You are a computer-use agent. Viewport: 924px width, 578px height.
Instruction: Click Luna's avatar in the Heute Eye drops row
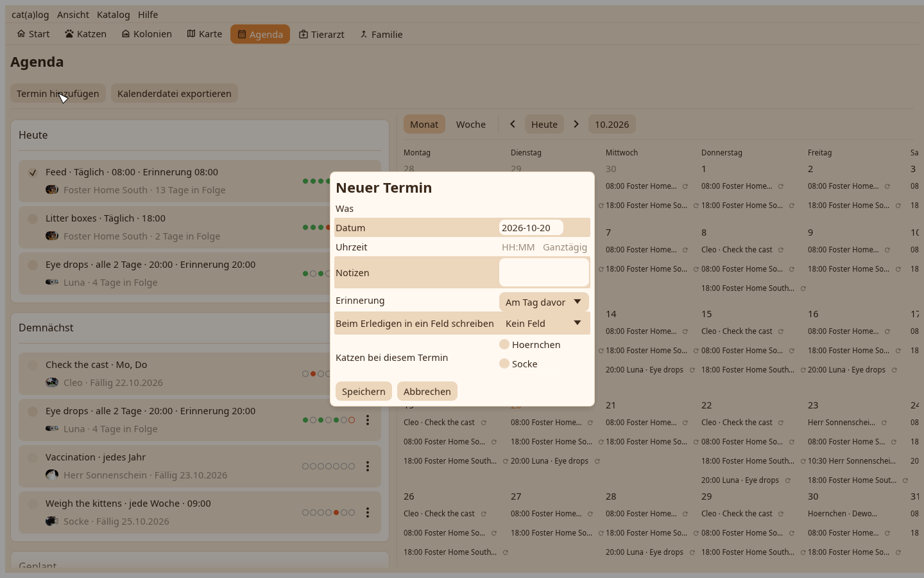coord(52,283)
